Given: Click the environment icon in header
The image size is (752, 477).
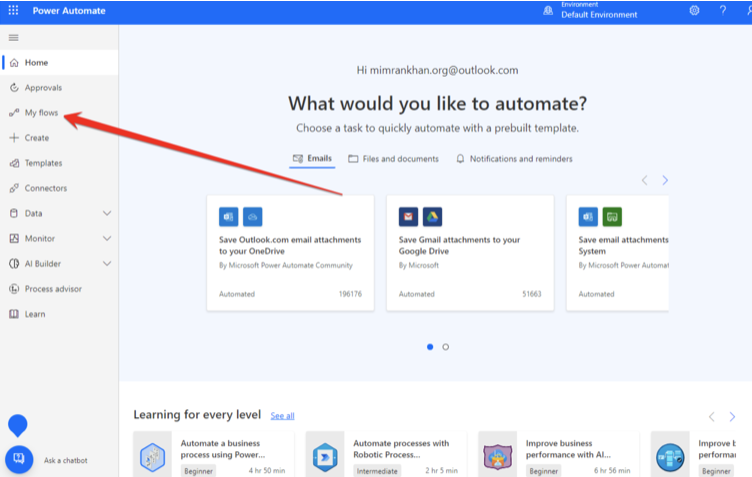Looking at the screenshot, I should (x=548, y=11).
